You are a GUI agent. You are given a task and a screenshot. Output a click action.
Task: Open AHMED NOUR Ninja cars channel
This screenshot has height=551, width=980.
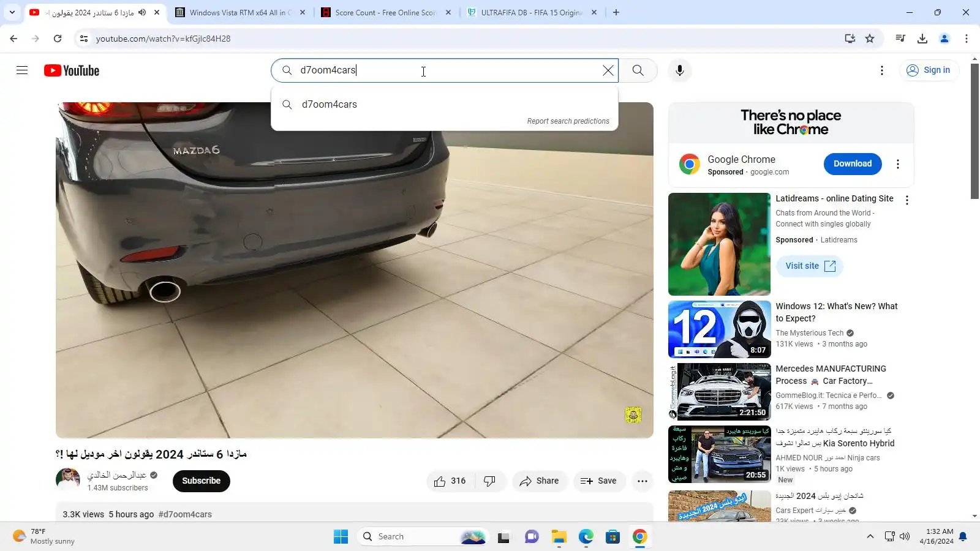point(827,458)
